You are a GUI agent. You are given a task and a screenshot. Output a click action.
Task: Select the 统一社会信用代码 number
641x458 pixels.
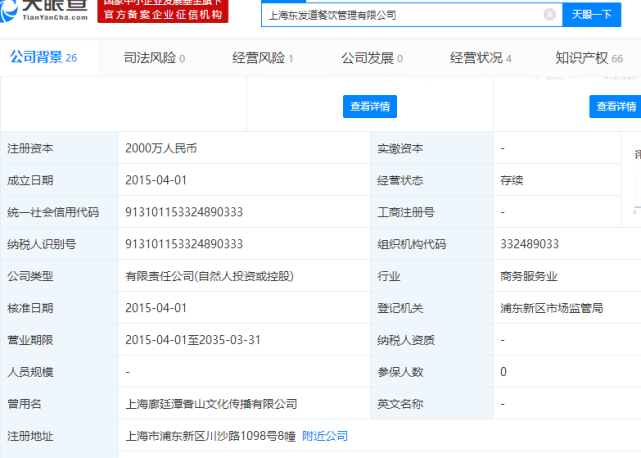point(184,212)
